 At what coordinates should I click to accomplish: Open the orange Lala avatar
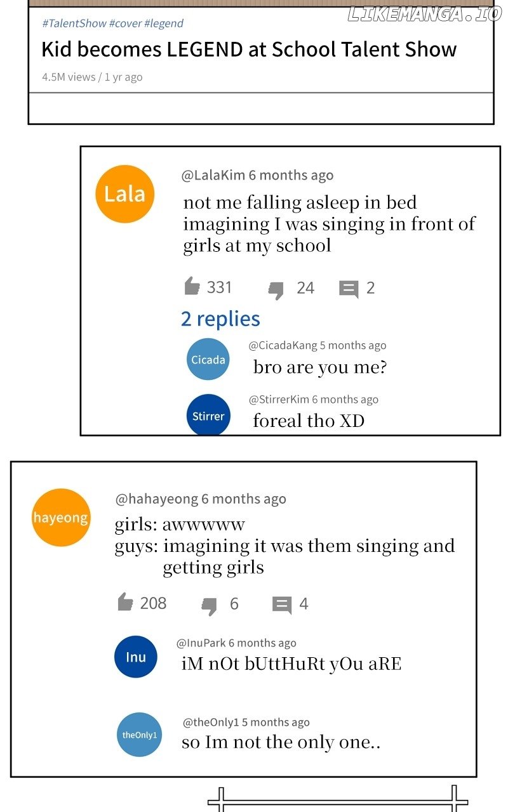124,194
